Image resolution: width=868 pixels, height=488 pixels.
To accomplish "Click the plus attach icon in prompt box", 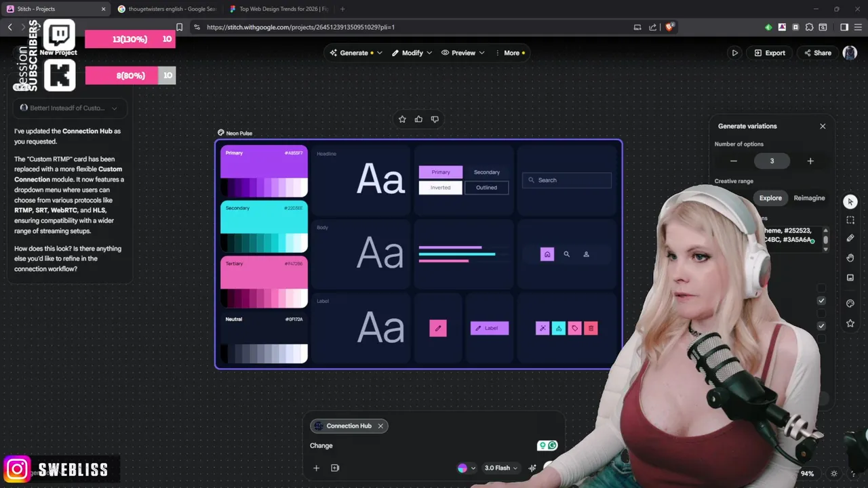I will [x=316, y=468].
